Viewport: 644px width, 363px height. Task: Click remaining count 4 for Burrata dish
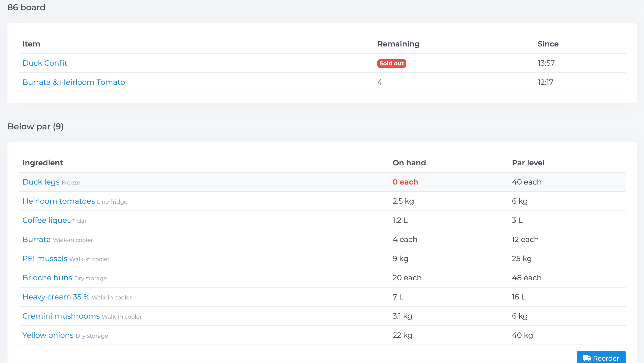point(380,82)
